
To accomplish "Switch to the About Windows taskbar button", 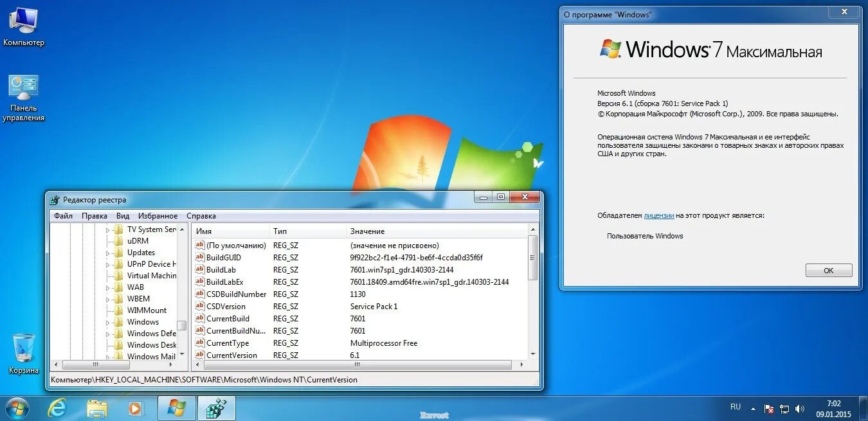I will (x=176, y=408).
